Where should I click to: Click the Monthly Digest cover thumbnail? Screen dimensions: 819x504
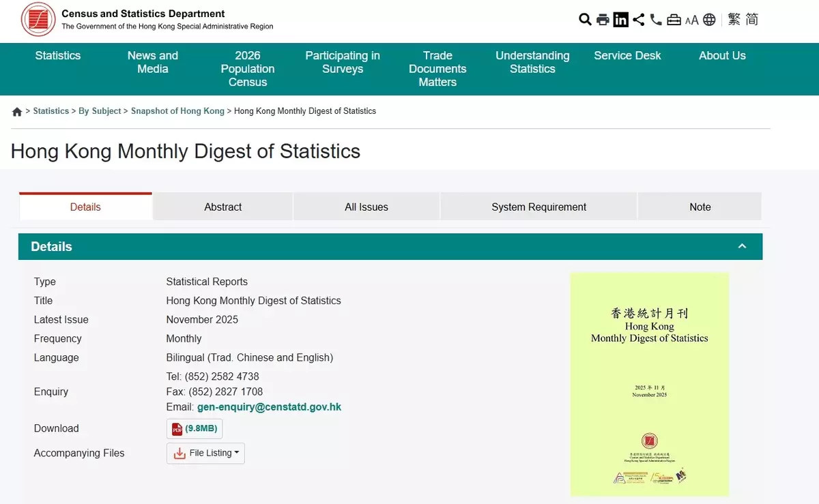(649, 384)
